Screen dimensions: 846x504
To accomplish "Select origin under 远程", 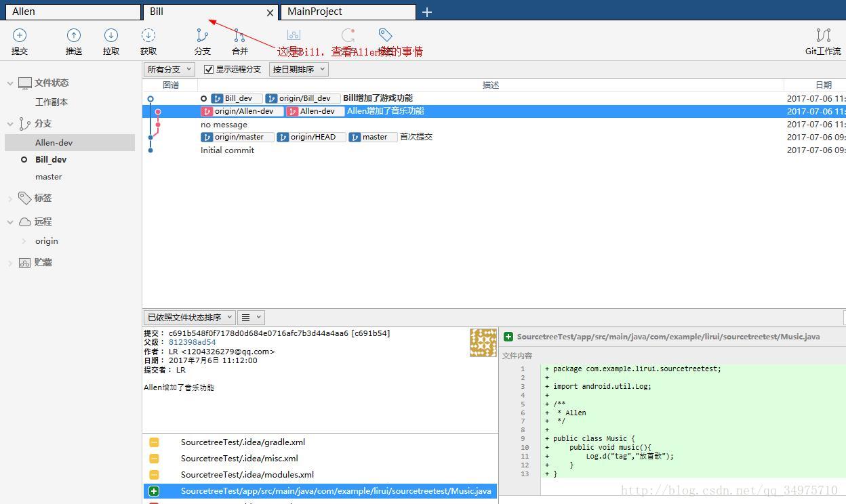I will [47, 240].
